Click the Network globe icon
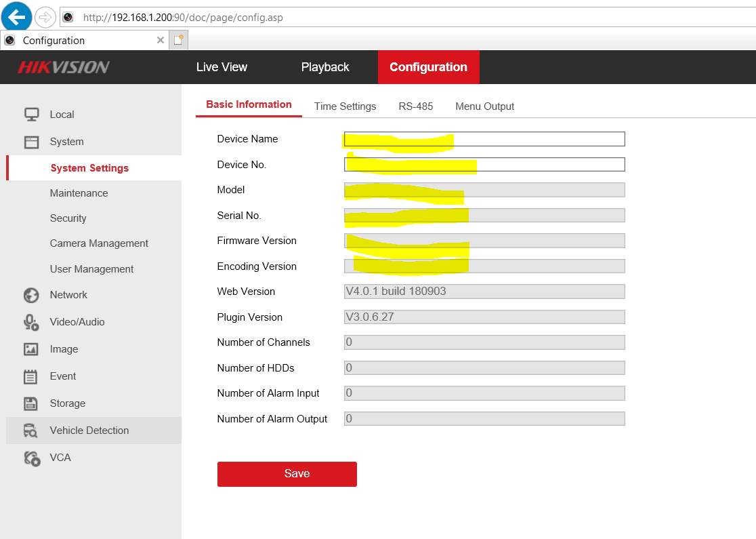 point(31,295)
